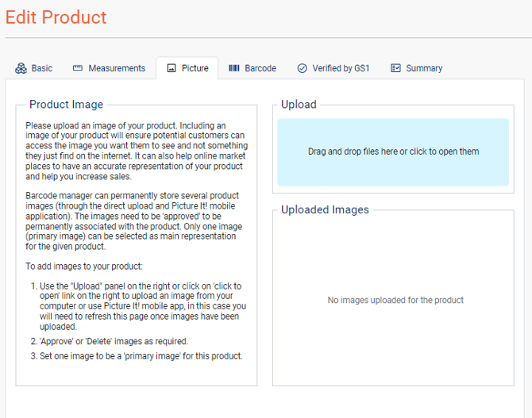Click the Product Image section title
The height and width of the screenshot is (418, 532).
coord(66,105)
